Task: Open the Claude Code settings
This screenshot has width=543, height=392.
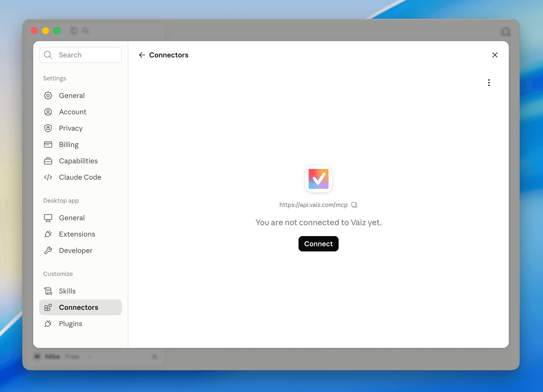Action: coord(81,177)
